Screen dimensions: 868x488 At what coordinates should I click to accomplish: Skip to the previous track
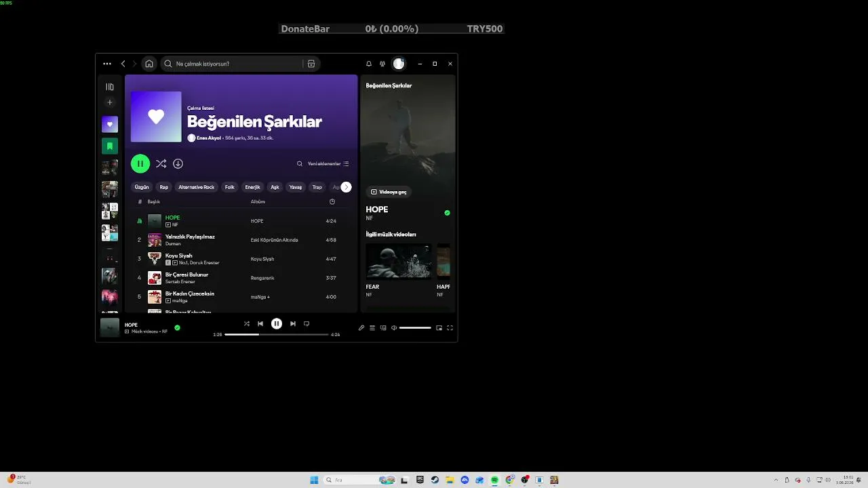point(260,324)
